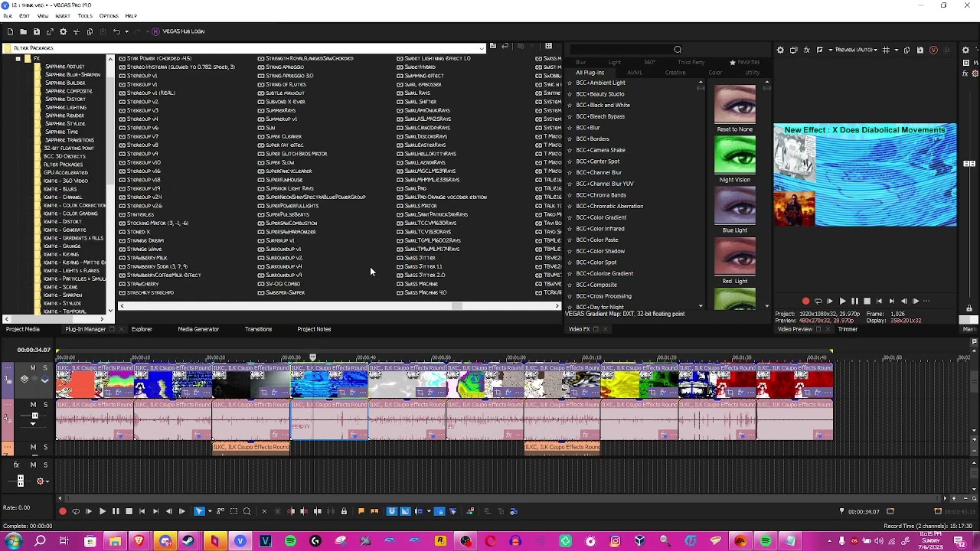The image size is (980, 551).
Task: Switch to the Trimmer tab
Action: (848, 329)
